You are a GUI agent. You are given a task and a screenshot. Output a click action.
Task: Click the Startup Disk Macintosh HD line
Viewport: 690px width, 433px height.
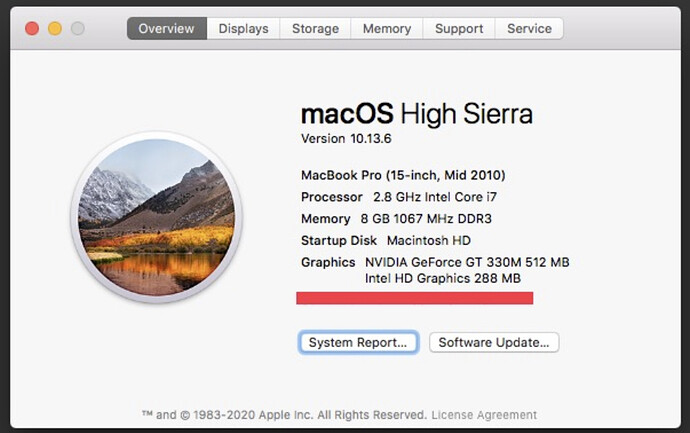click(x=386, y=241)
